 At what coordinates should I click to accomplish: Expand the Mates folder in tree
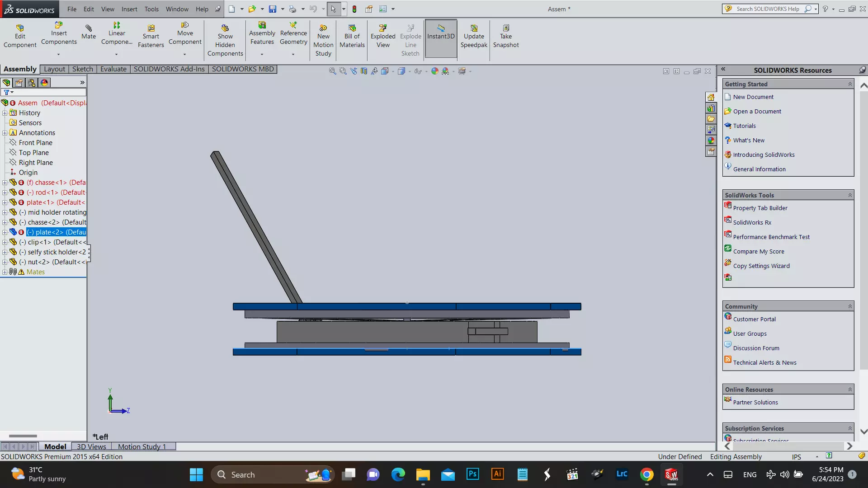tap(5, 272)
